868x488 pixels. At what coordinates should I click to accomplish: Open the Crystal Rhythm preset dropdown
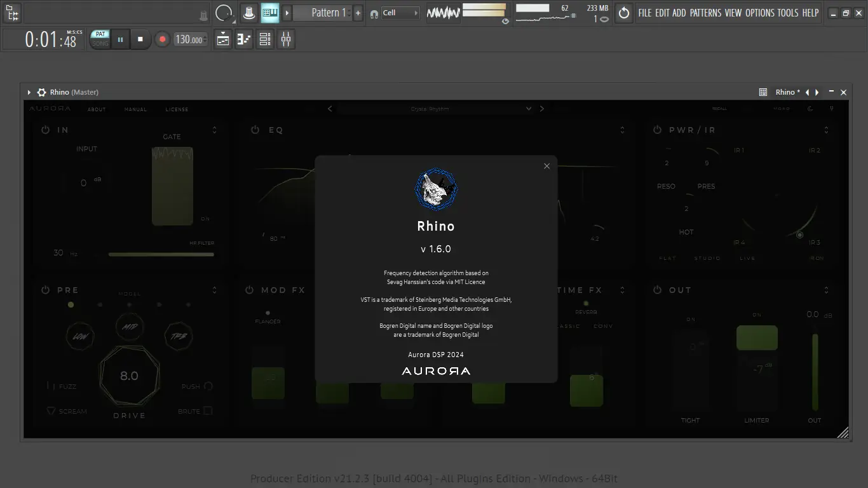[x=435, y=109]
